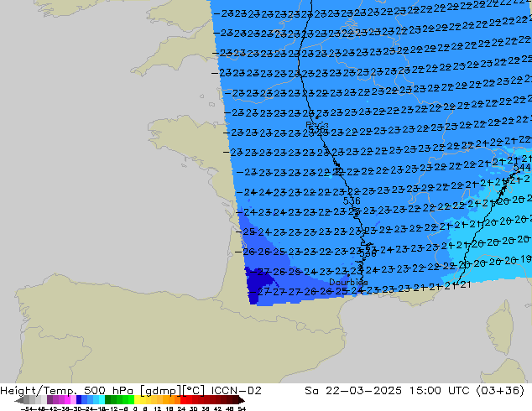Image resolution: width=532 pixels, height=411 pixels.
Task: Click the orange 18 legend swatch
Action: [172, 399]
